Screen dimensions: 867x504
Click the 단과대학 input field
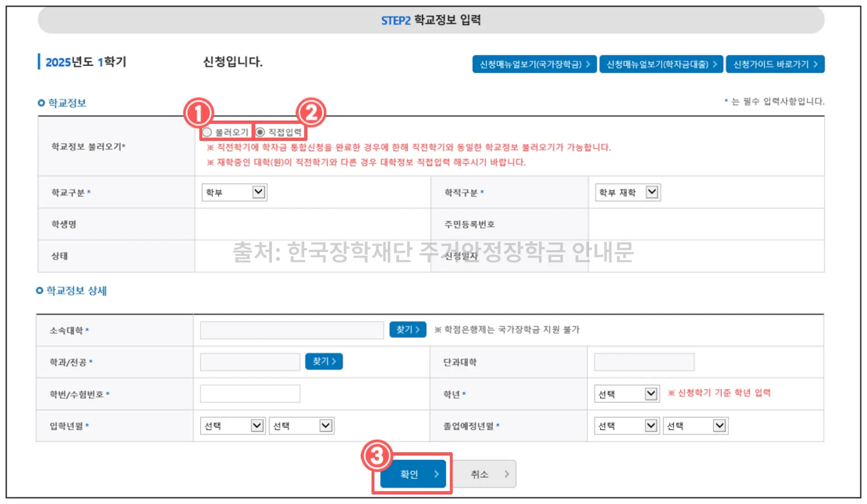click(644, 362)
